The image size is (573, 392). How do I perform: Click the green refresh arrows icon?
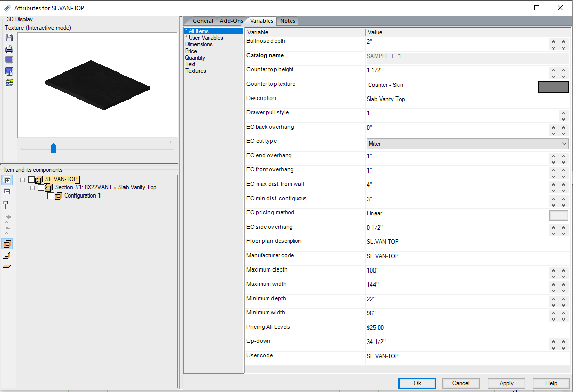click(9, 82)
